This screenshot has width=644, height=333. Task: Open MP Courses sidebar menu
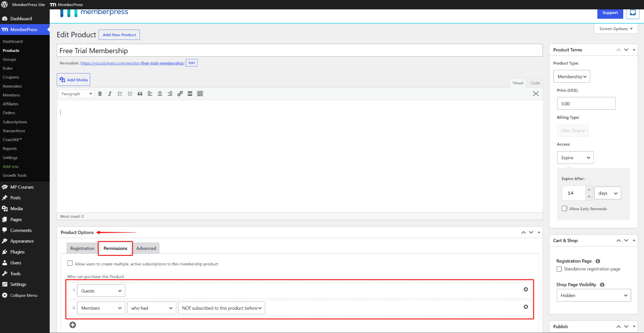(22, 187)
